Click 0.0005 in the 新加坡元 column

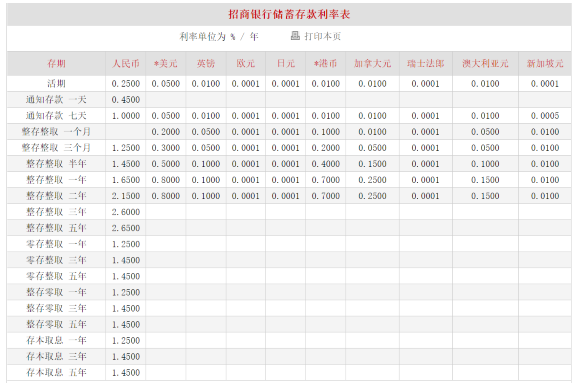(x=545, y=116)
